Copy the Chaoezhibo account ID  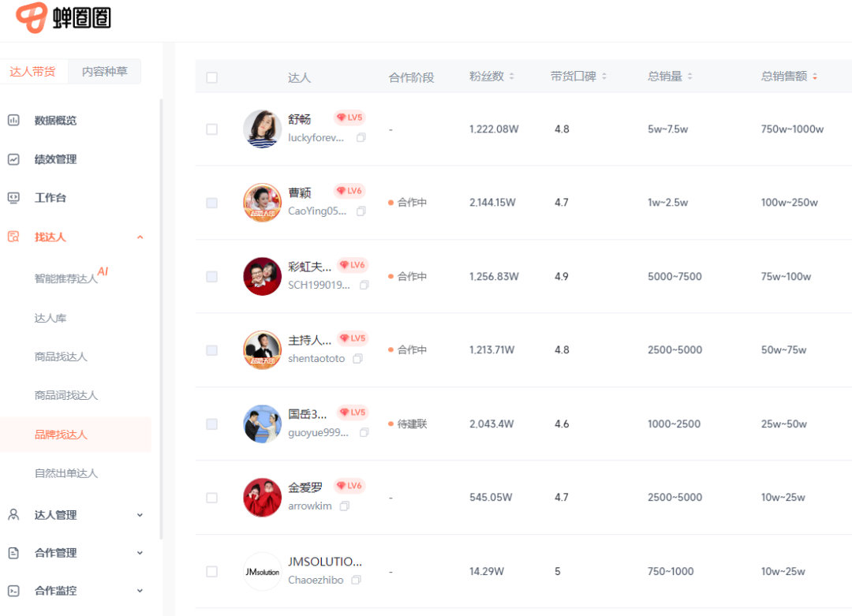(x=356, y=581)
